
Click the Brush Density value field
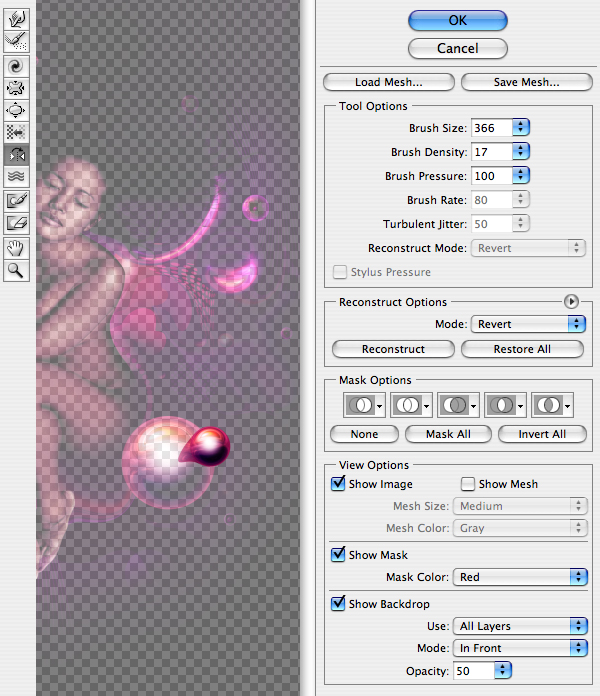coord(492,152)
